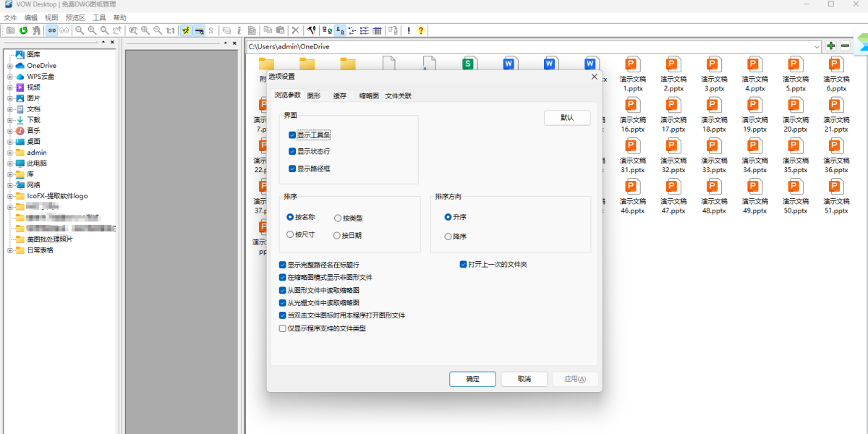Confirm settings with the 确定 button
The image size is (868, 434).
(x=472, y=379)
